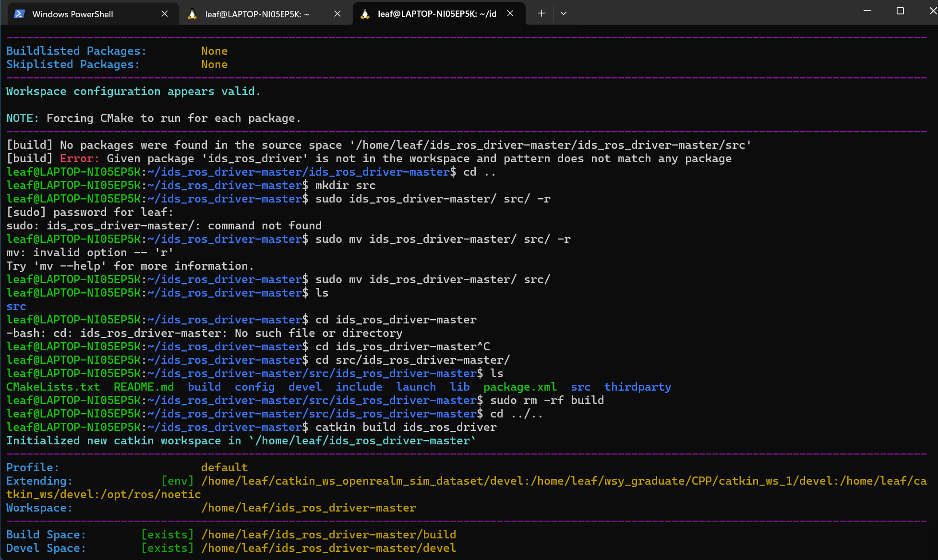Open a new tab with plus button
This screenshot has width=938, height=560.
pos(541,13)
